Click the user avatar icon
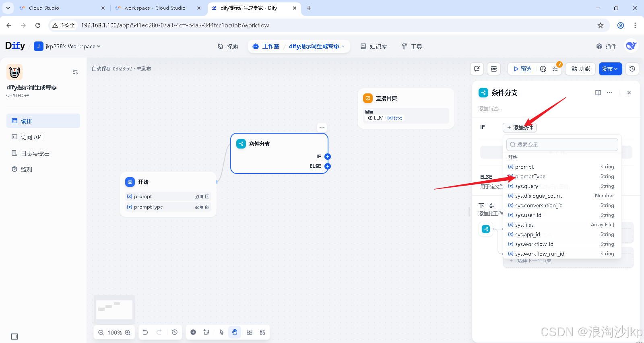The image size is (644, 343). pos(631,46)
